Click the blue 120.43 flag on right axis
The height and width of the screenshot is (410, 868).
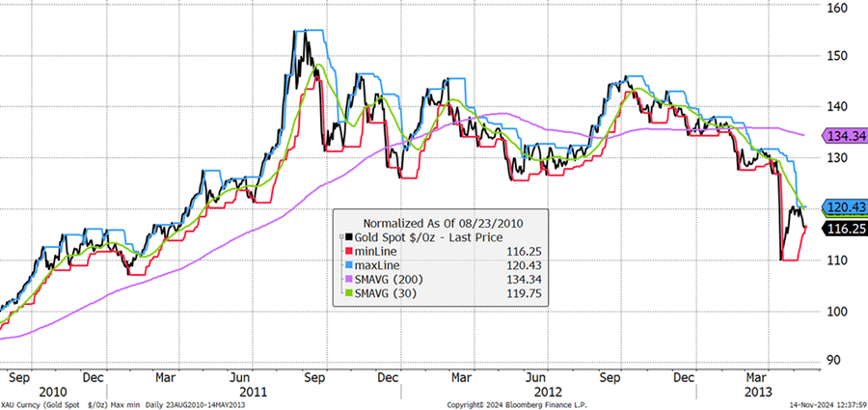[x=844, y=206]
